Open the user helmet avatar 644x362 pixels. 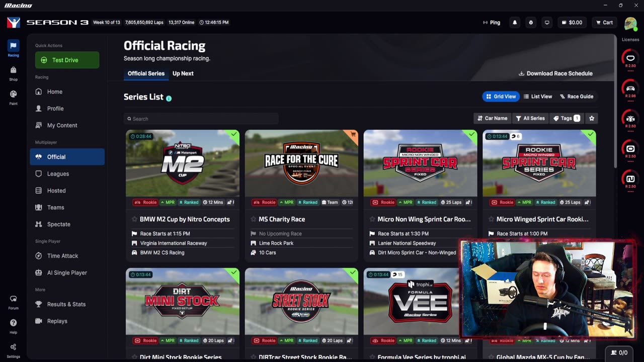point(630,23)
